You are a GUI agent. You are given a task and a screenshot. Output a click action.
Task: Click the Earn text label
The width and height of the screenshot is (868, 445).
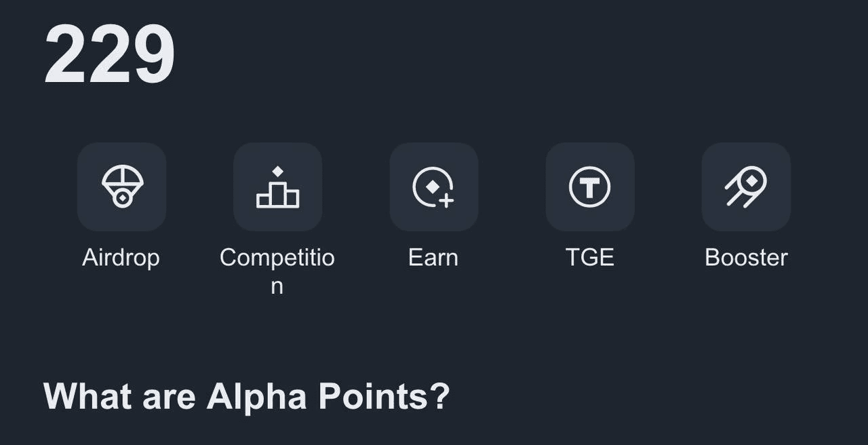[x=433, y=258]
